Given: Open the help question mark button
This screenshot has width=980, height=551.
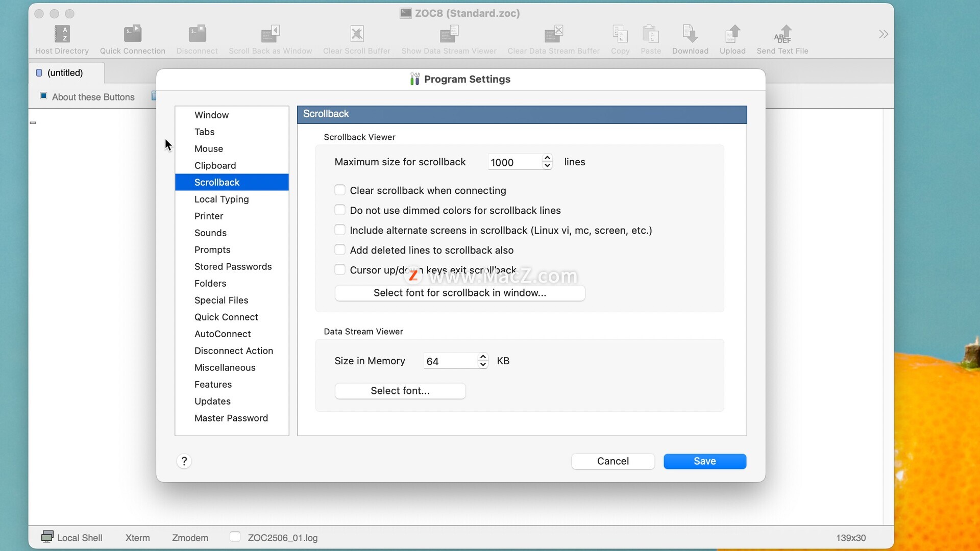Looking at the screenshot, I should pos(184,461).
